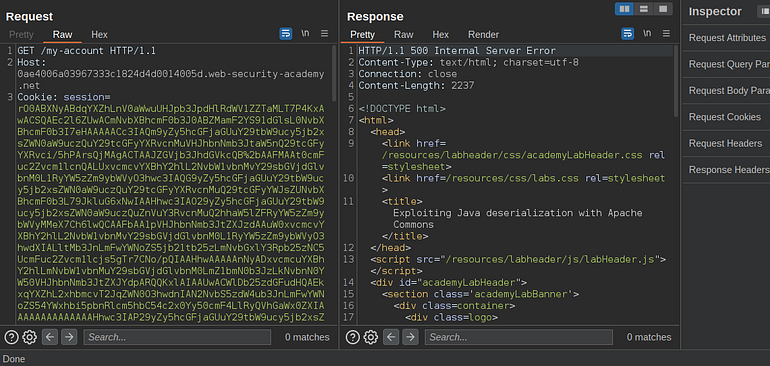Toggle word wrap icon in Request panel
The image size is (770, 366).
285,33
